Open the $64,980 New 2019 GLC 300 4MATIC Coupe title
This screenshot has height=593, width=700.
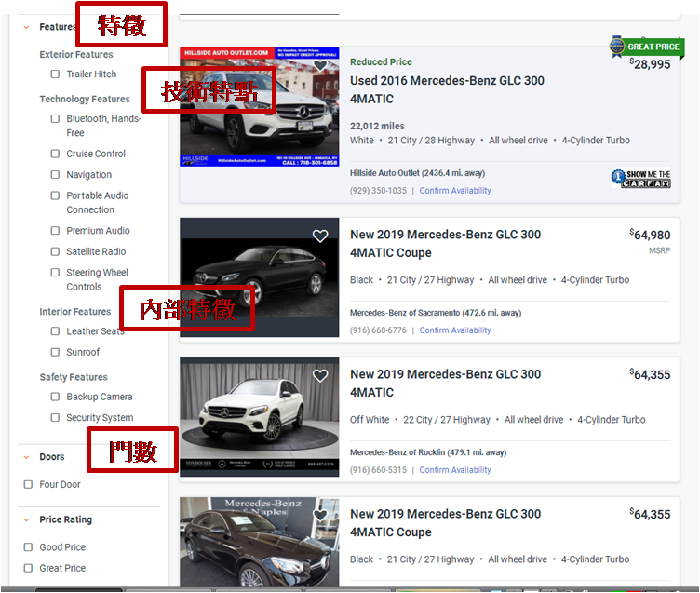coord(445,244)
